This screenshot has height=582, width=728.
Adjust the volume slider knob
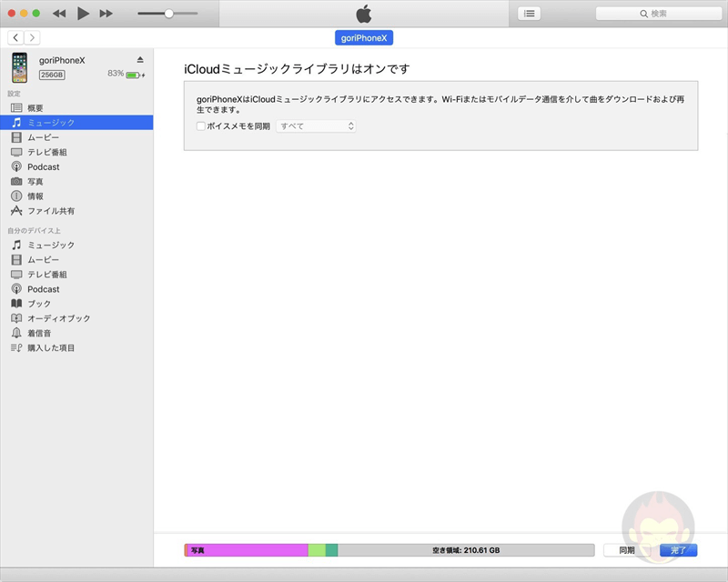[x=168, y=14]
